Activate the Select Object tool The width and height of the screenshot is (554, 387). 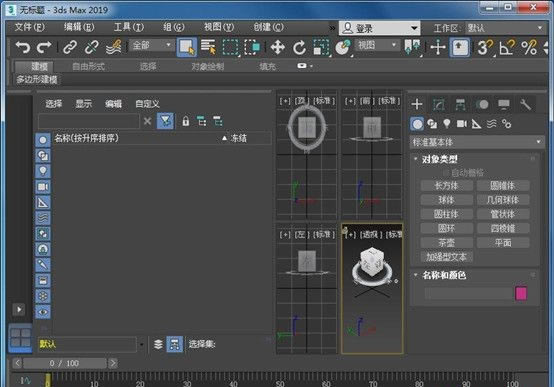(x=187, y=47)
